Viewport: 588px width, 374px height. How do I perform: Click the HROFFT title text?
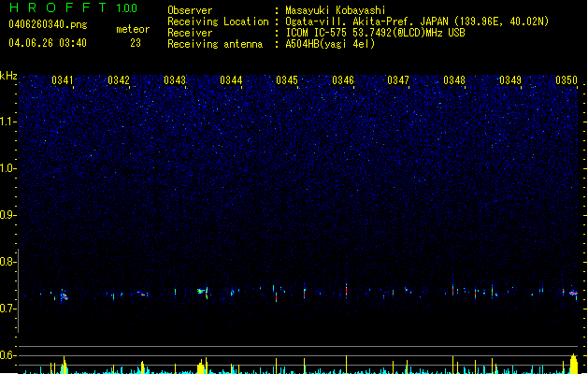coord(58,7)
